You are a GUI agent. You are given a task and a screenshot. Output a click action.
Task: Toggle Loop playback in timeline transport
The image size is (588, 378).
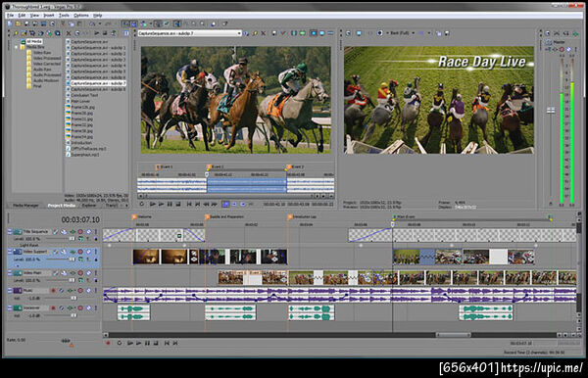(x=120, y=343)
